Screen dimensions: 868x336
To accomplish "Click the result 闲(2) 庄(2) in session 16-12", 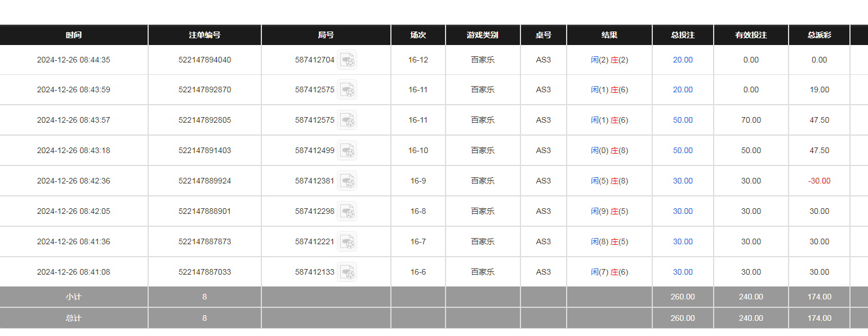I will 609,60.
